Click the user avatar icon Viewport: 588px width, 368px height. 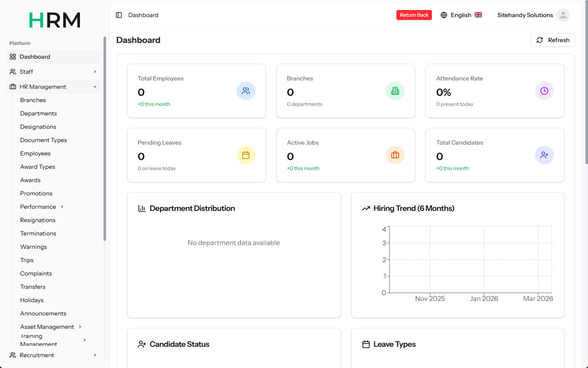click(x=563, y=15)
